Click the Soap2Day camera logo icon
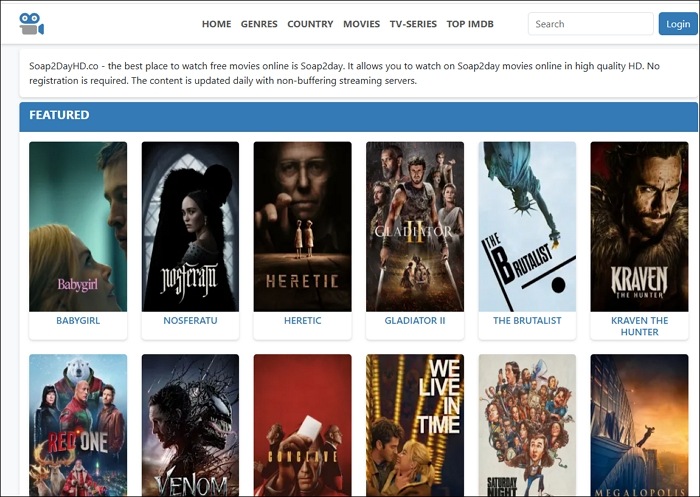700x497 pixels. click(x=31, y=23)
